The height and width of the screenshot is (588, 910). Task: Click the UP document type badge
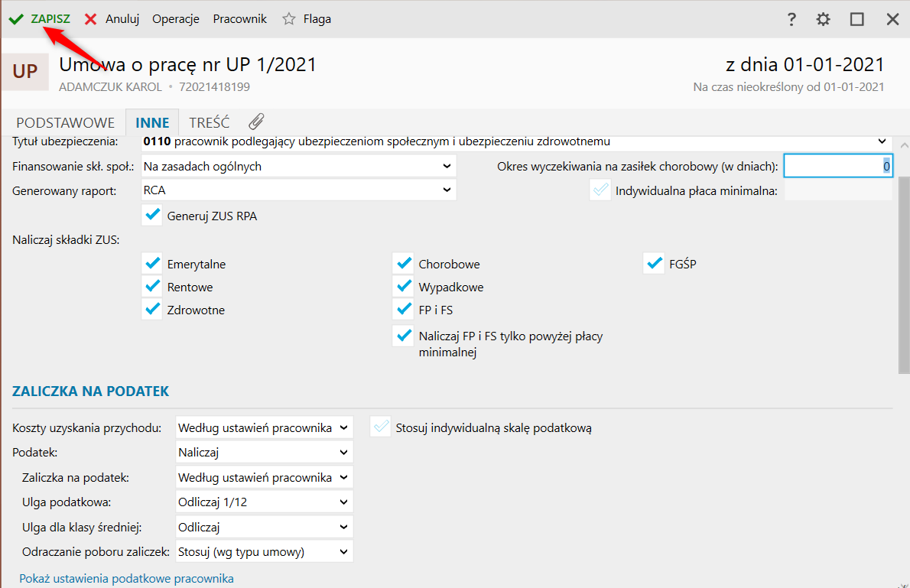25,72
